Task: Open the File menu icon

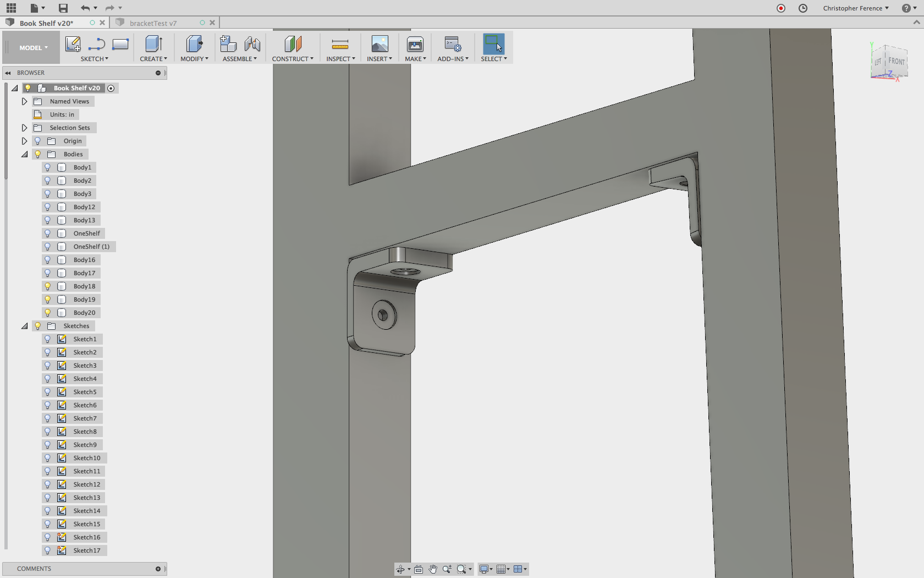Action: tap(37, 8)
